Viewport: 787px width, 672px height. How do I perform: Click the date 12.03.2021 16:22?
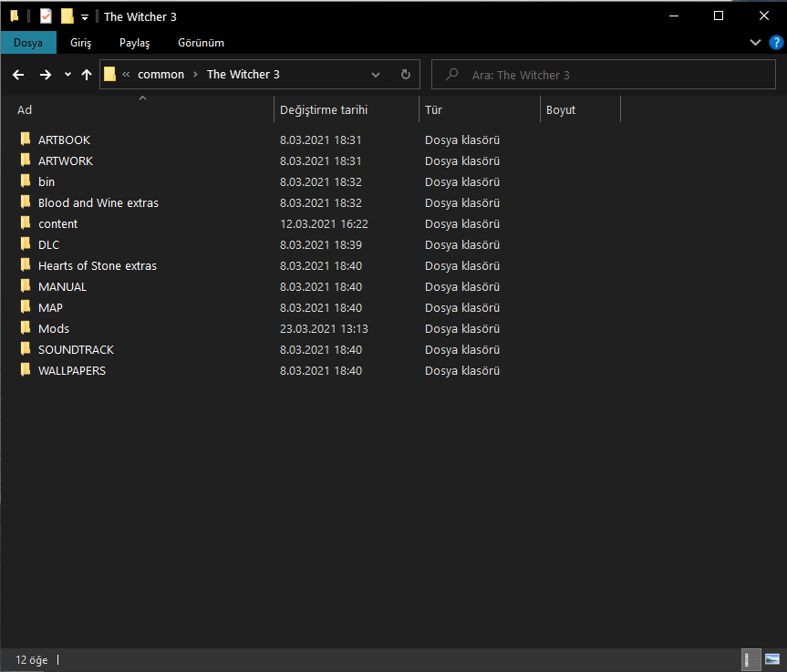[x=325, y=223]
